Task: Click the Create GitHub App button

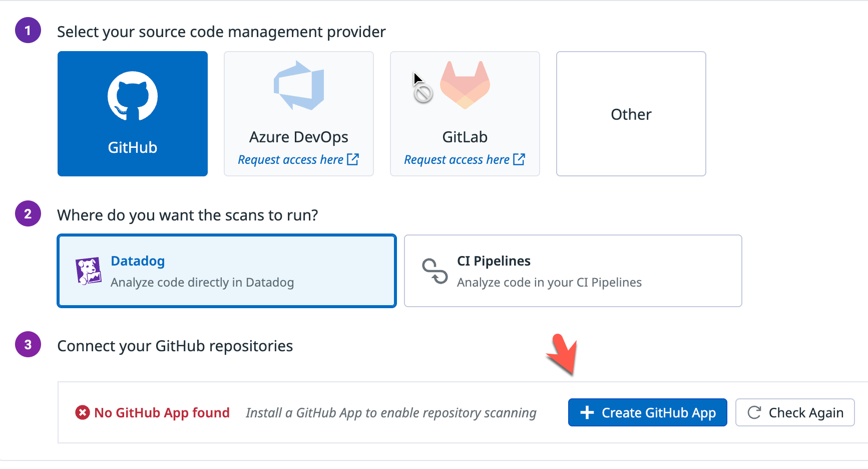Action: tap(648, 412)
